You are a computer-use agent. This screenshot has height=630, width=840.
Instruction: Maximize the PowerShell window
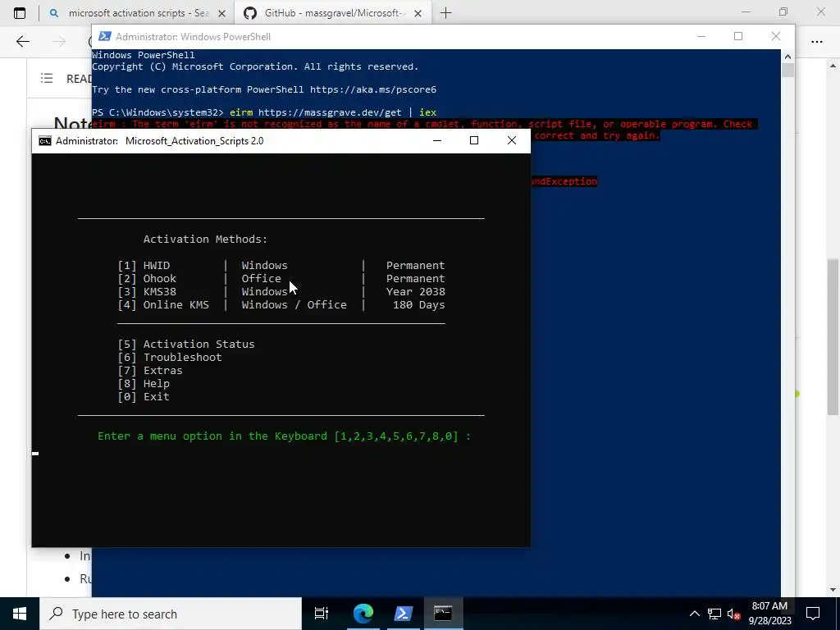(x=738, y=36)
